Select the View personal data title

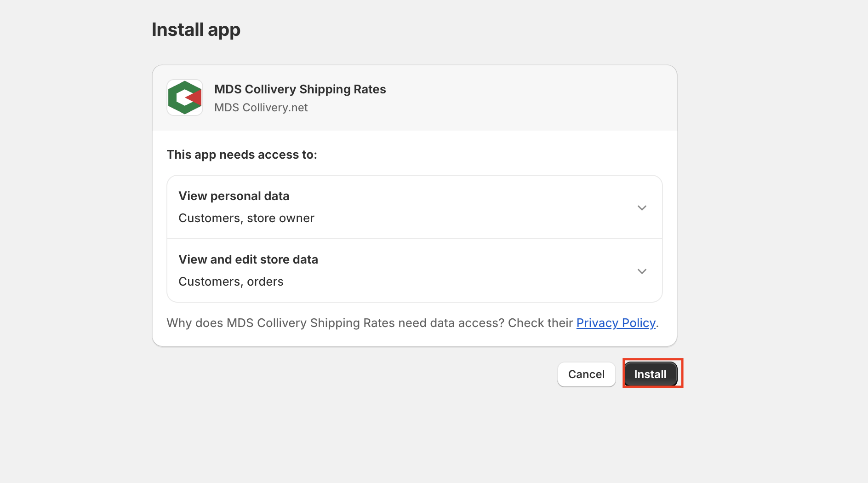[234, 196]
